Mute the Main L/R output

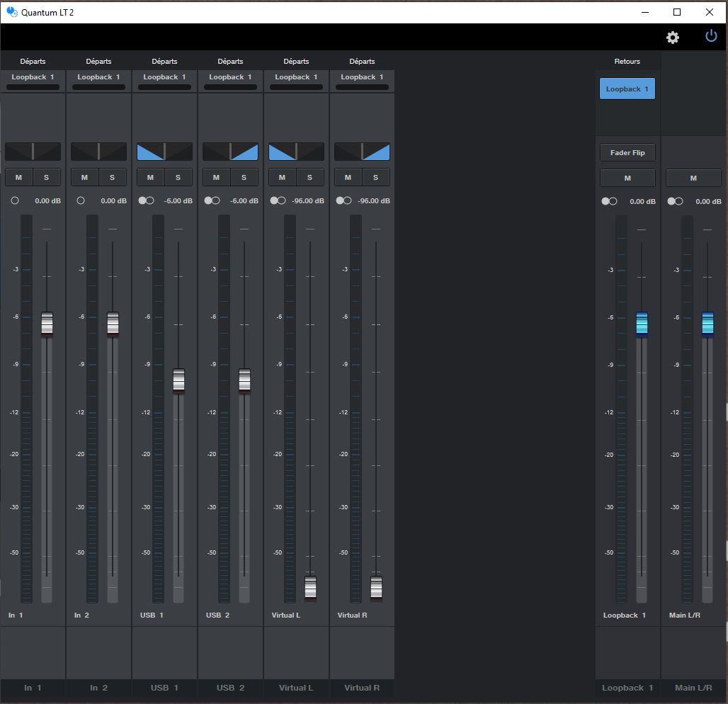(x=693, y=178)
